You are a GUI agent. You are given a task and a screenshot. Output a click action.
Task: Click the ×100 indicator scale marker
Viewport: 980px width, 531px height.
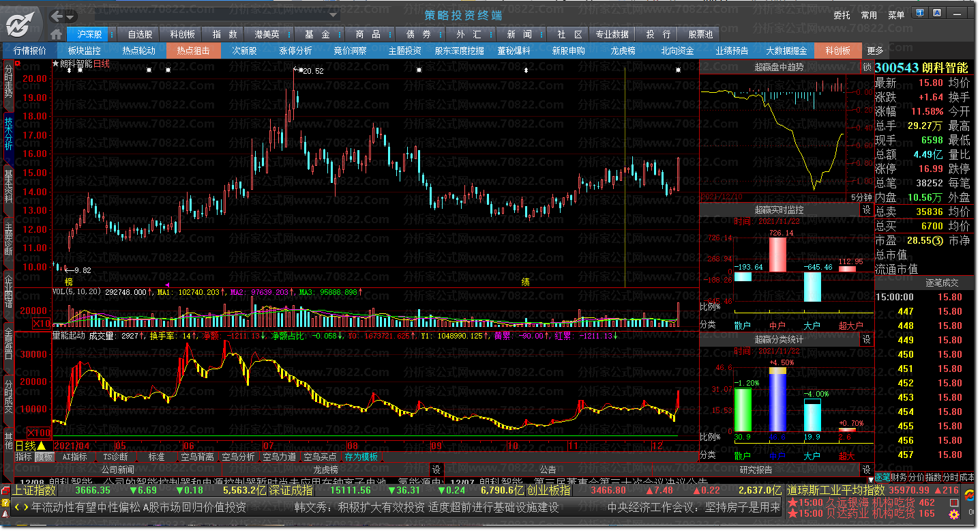click(39, 433)
